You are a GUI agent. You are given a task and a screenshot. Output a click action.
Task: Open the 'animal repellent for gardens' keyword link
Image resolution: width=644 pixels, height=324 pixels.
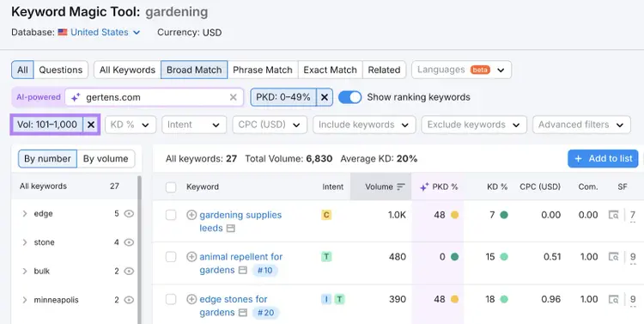(240, 263)
